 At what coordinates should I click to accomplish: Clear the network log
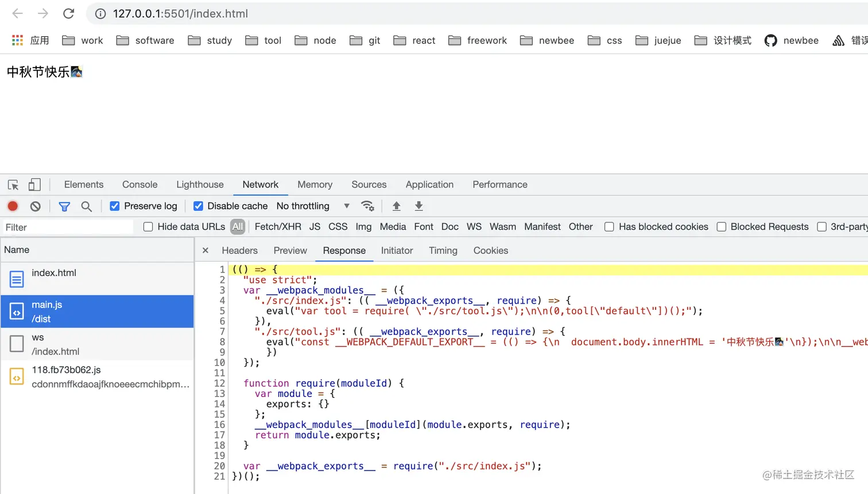click(x=36, y=206)
